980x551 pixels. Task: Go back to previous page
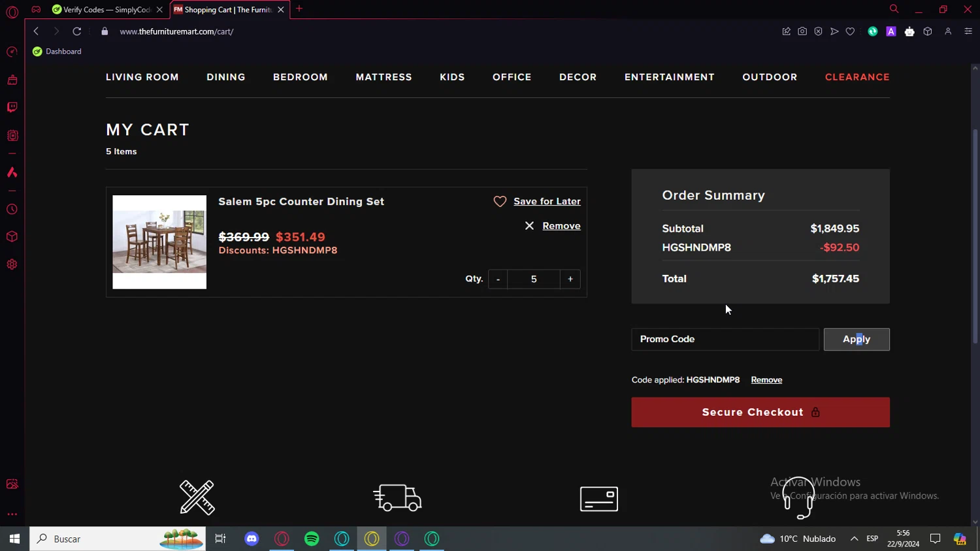[36, 31]
